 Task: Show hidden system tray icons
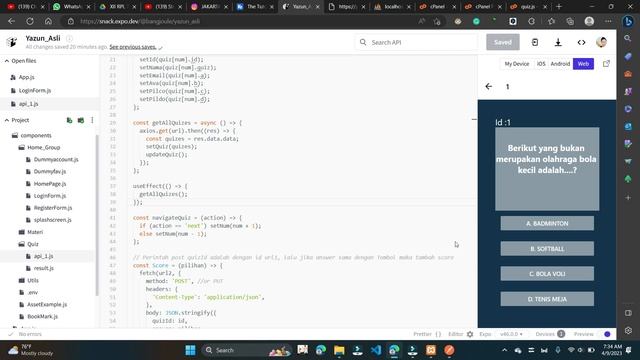(x=504, y=350)
